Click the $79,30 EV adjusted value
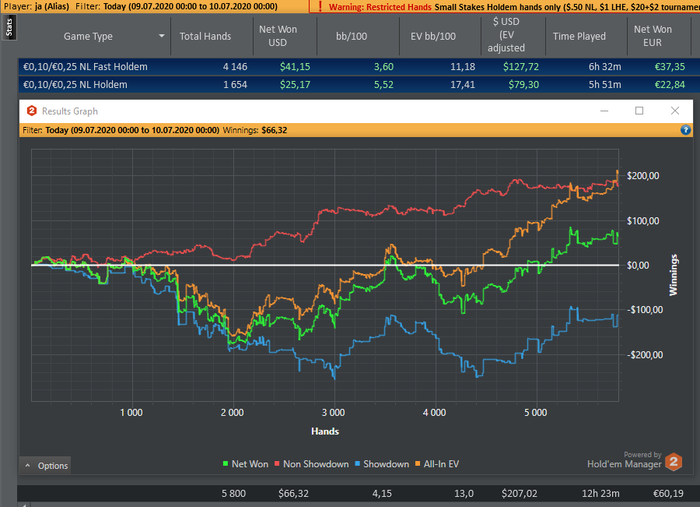Screen dimensions: 700x507 (x=524, y=84)
